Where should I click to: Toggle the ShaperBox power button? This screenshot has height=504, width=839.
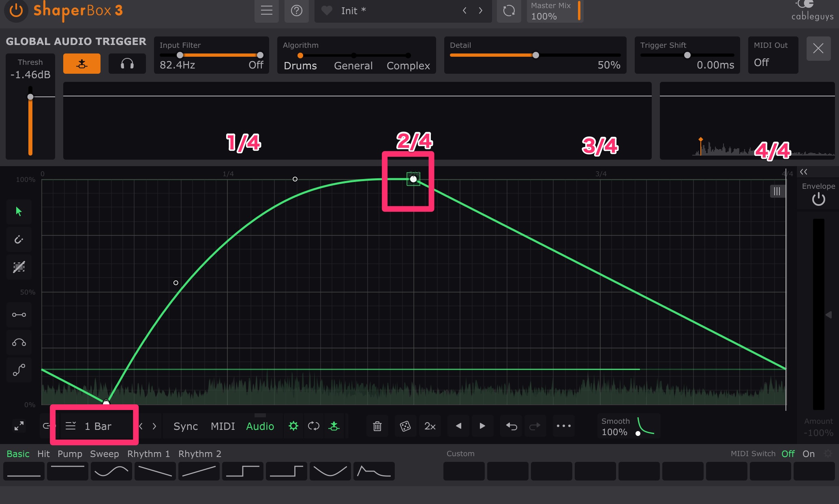tap(16, 11)
